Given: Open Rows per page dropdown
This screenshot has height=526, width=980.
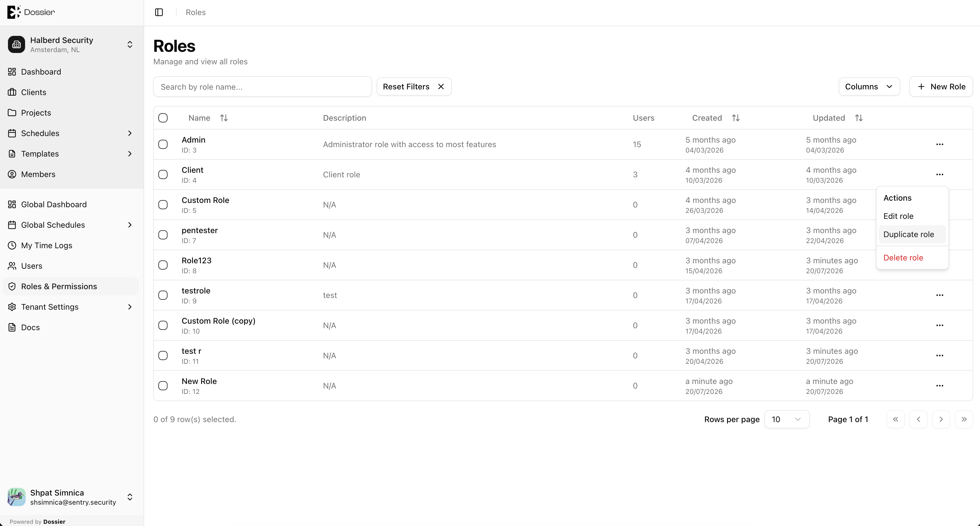Looking at the screenshot, I should (x=787, y=419).
